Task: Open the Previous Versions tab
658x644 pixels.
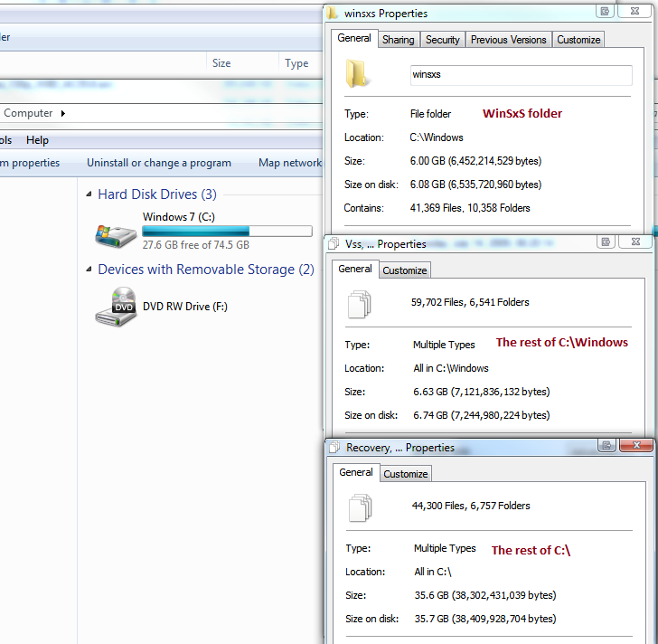Action: coord(508,40)
